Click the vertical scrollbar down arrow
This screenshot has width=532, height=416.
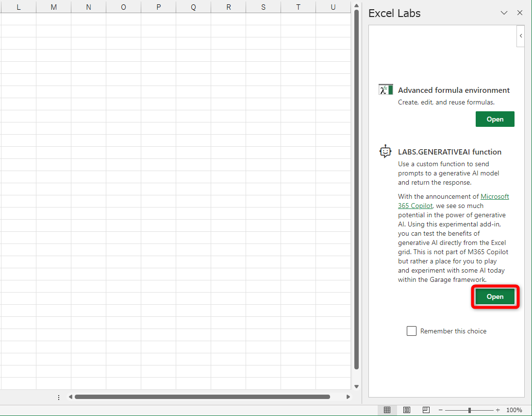pos(356,386)
